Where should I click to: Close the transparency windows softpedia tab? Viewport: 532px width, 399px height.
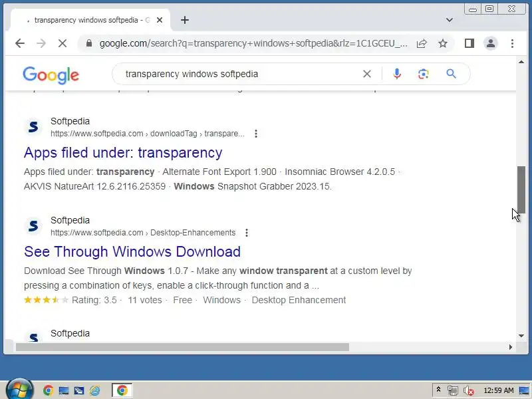pos(160,20)
